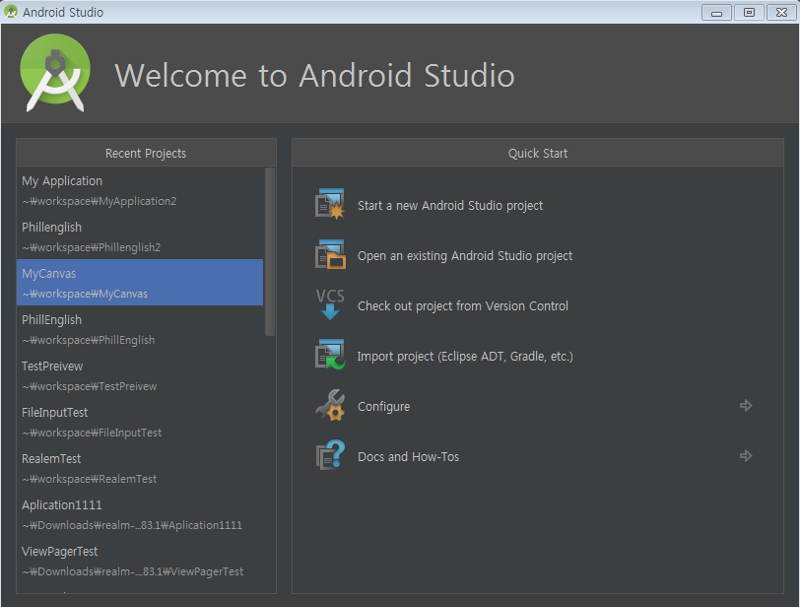
Task: Close the Android Studio window
Action: point(782,13)
